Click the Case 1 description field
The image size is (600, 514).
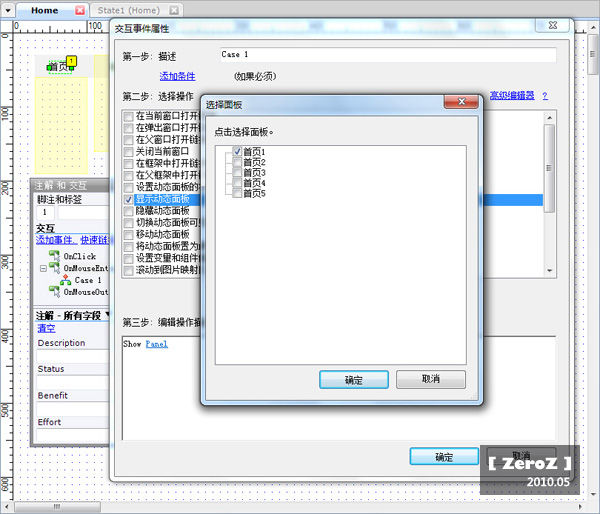[x=388, y=55]
